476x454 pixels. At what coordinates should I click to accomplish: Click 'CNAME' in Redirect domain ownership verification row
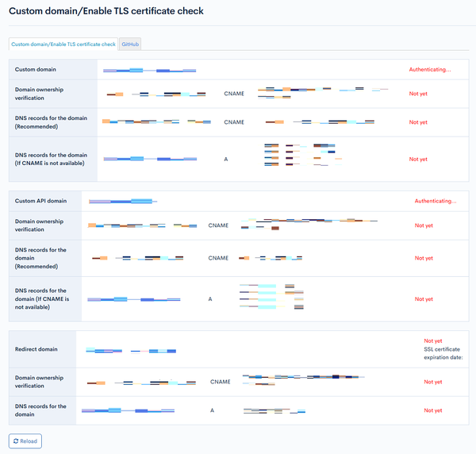[x=220, y=382]
